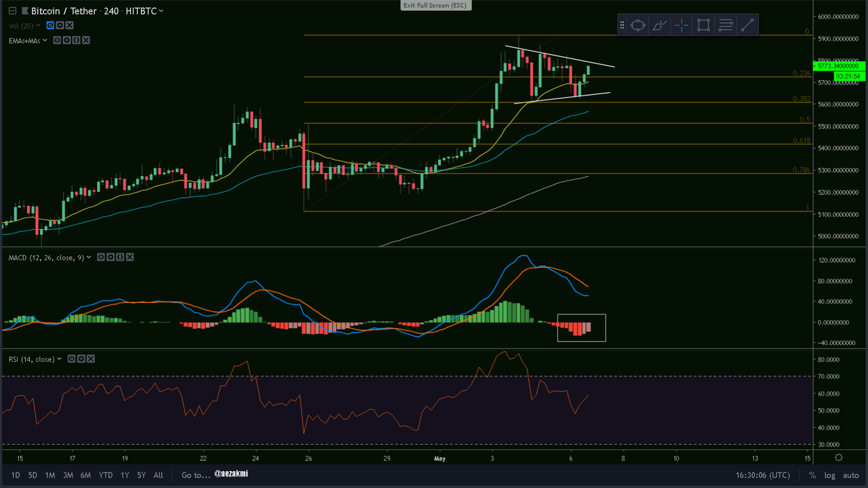This screenshot has height=488, width=868.
Task: Grab the drawing toolbar drag handle
Action: (x=622, y=25)
